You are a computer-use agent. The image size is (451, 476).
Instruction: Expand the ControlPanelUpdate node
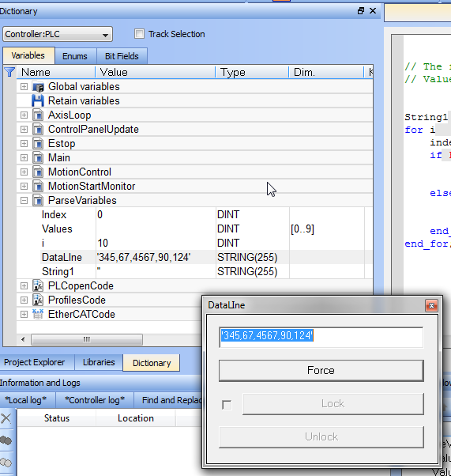[24, 130]
